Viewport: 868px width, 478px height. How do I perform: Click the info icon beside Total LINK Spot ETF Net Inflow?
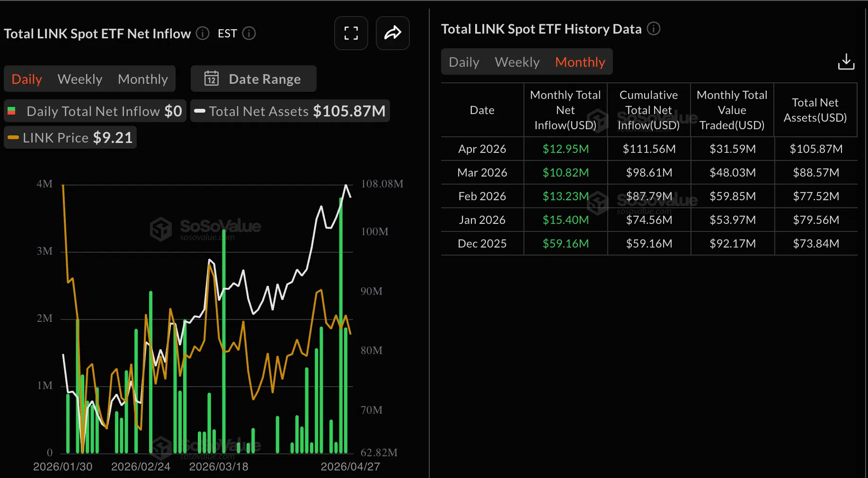pyautogui.click(x=203, y=33)
